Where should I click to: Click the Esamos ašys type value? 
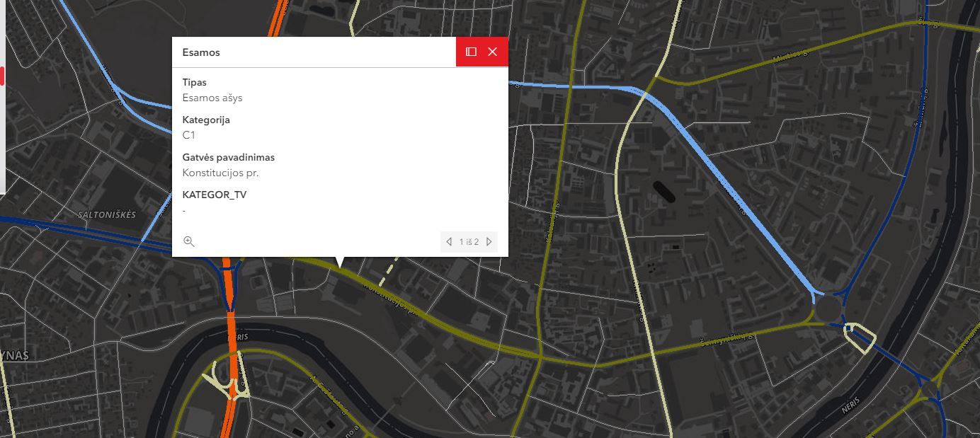tap(212, 98)
